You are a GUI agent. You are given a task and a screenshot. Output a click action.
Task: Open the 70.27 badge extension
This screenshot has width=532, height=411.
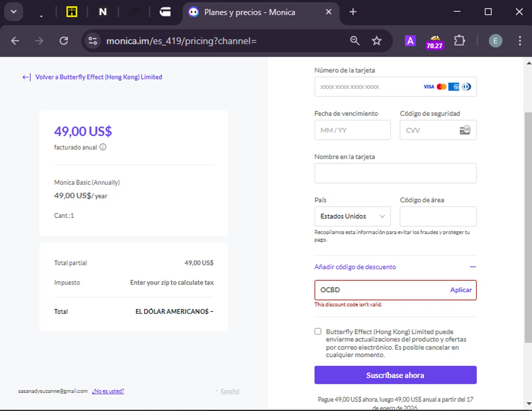tap(434, 42)
